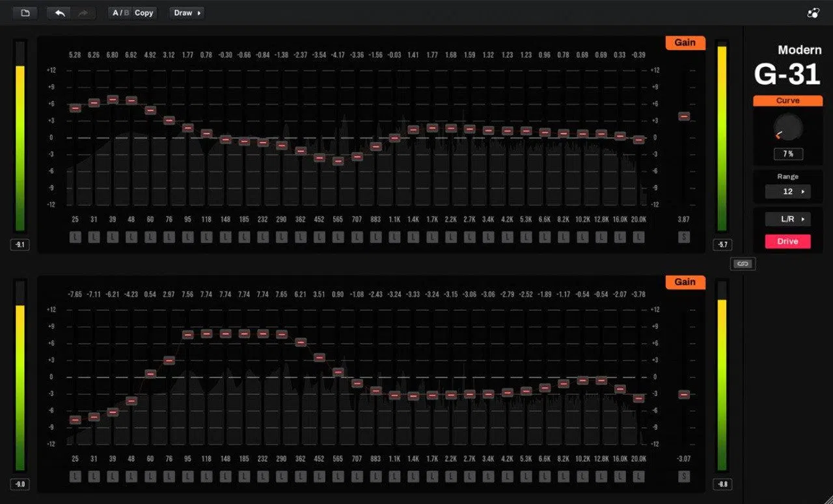Enable the Drive button
This screenshot has height=504, width=833.
click(787, 241)
